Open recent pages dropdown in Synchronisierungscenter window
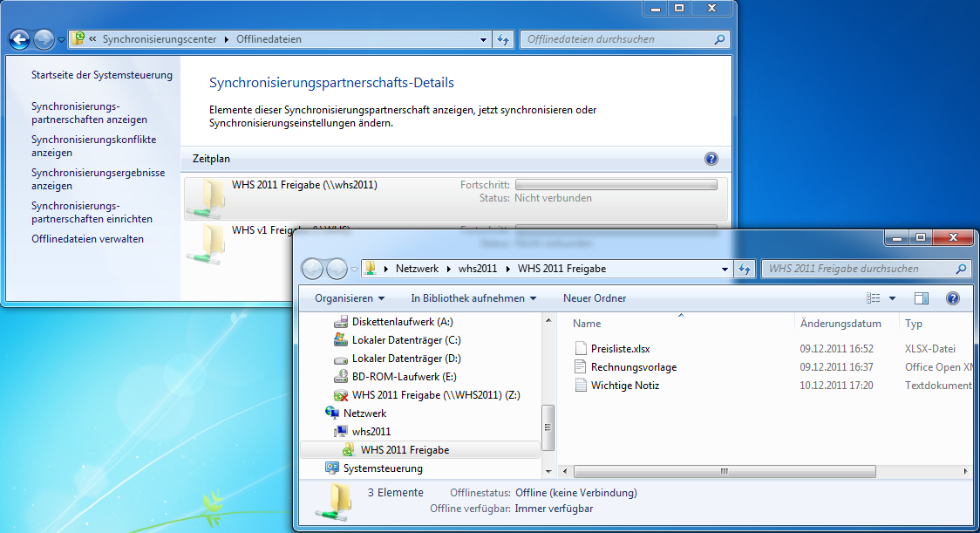This screenshot has height=533, width=980. 61,40
